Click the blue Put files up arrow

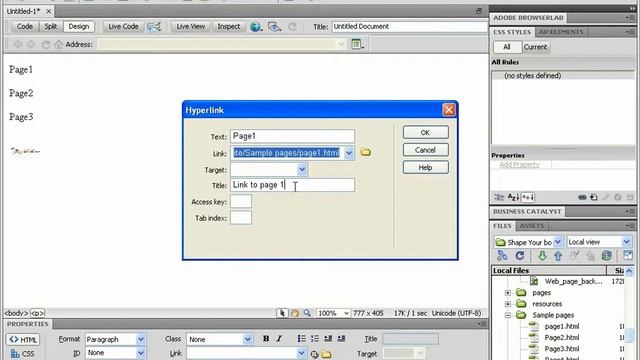point(558,256)
